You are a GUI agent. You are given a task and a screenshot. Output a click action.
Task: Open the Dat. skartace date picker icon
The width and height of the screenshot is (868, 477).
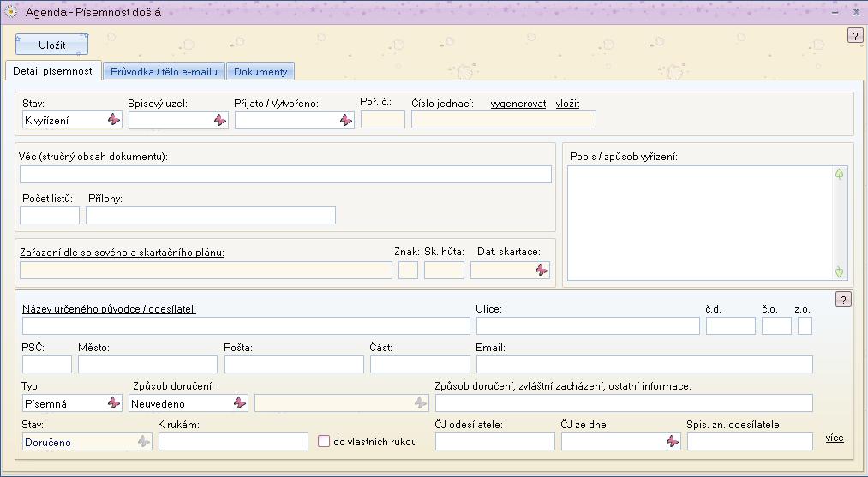click(x=541, y=270)
